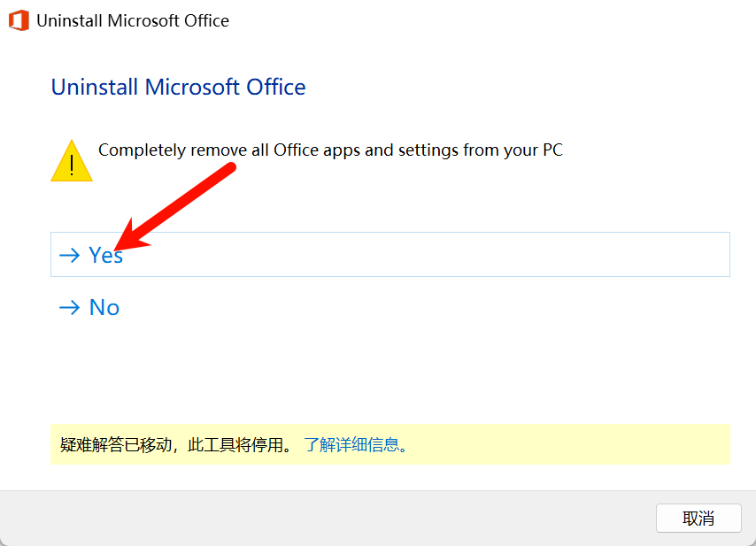This screenshot has height=546, width=756.
Task: Cancel with the 取消 button
Action: tap(698, 518)
